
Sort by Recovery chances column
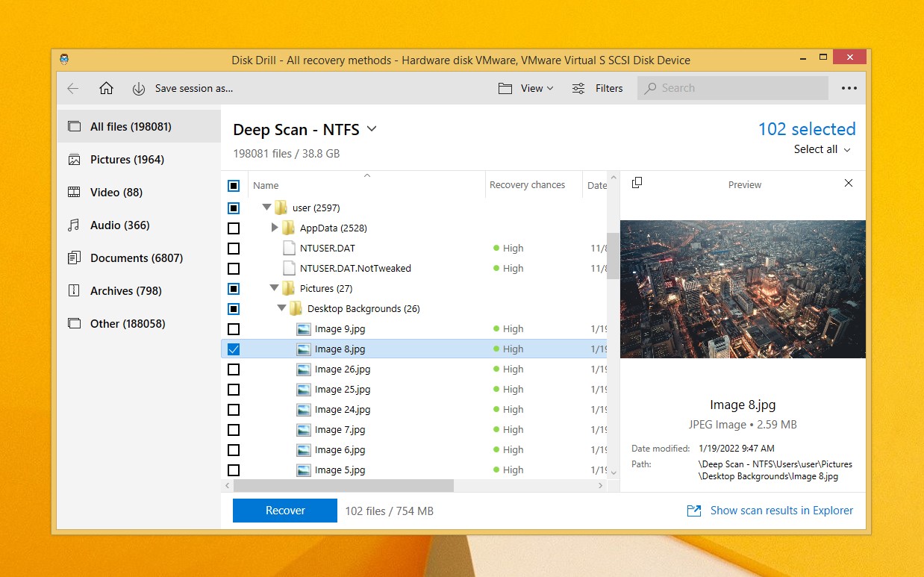[533, 185]
